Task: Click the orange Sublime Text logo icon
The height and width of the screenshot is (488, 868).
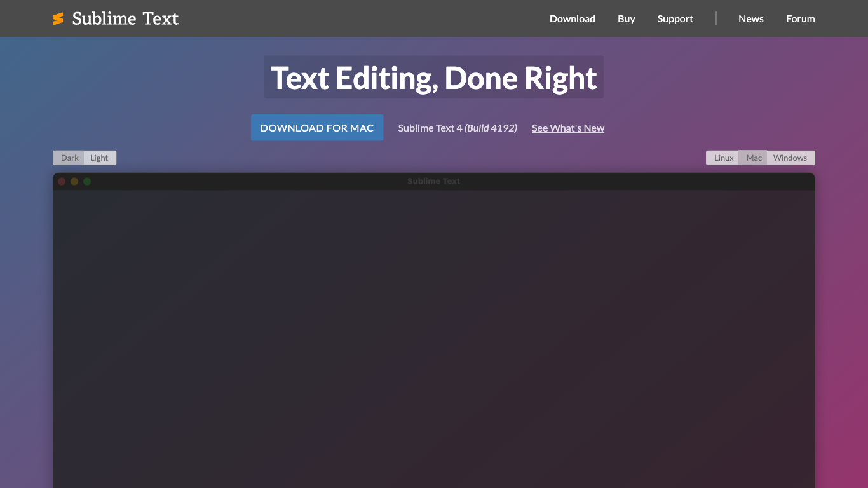Action: (58, 19)
